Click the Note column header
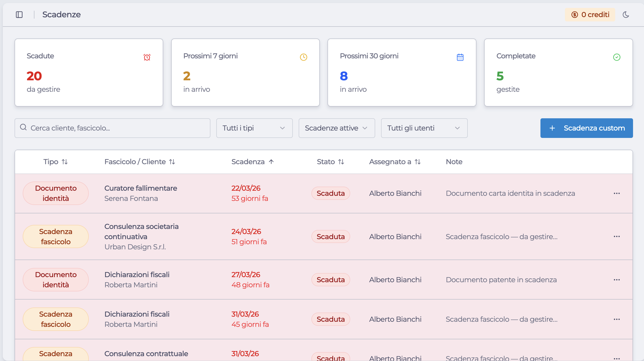 pos(454,162)
